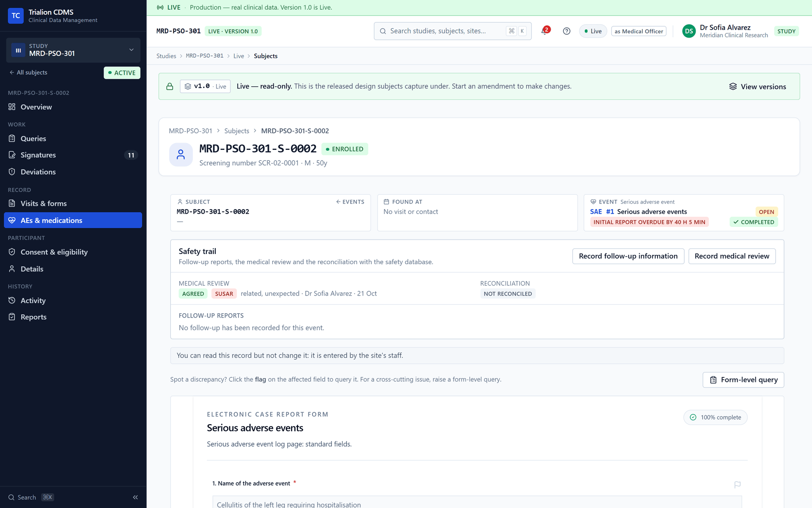Click the DS user avatar
The height and width of the screenshot is (508, 812).
coord(689,31)
